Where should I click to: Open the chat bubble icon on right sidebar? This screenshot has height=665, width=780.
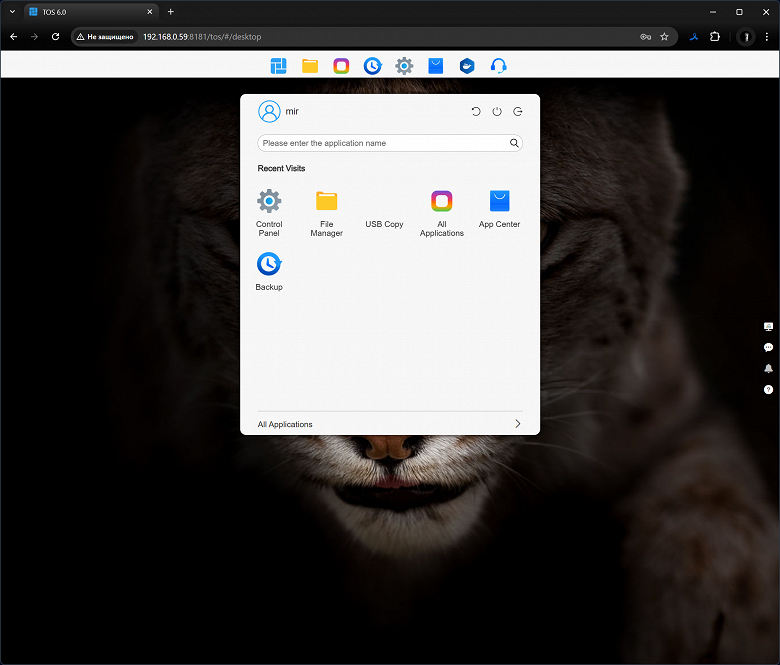click(x=769, y=348)
